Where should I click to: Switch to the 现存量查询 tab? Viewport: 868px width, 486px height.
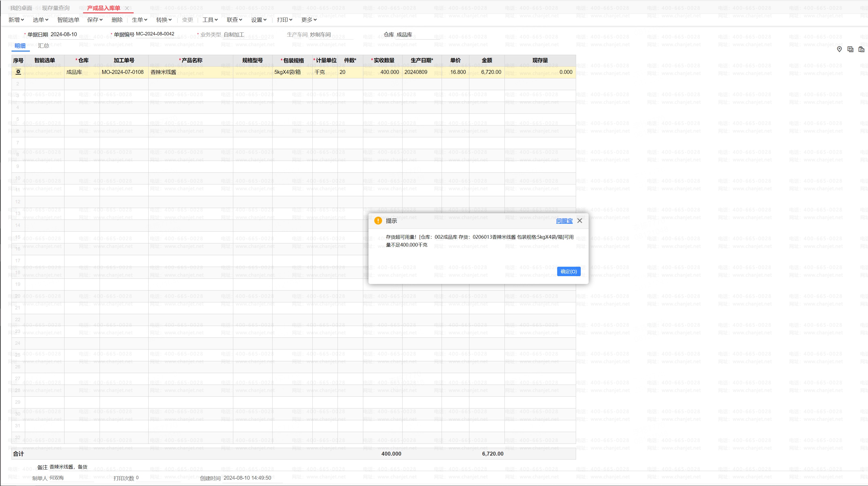[x=56, y=8]
